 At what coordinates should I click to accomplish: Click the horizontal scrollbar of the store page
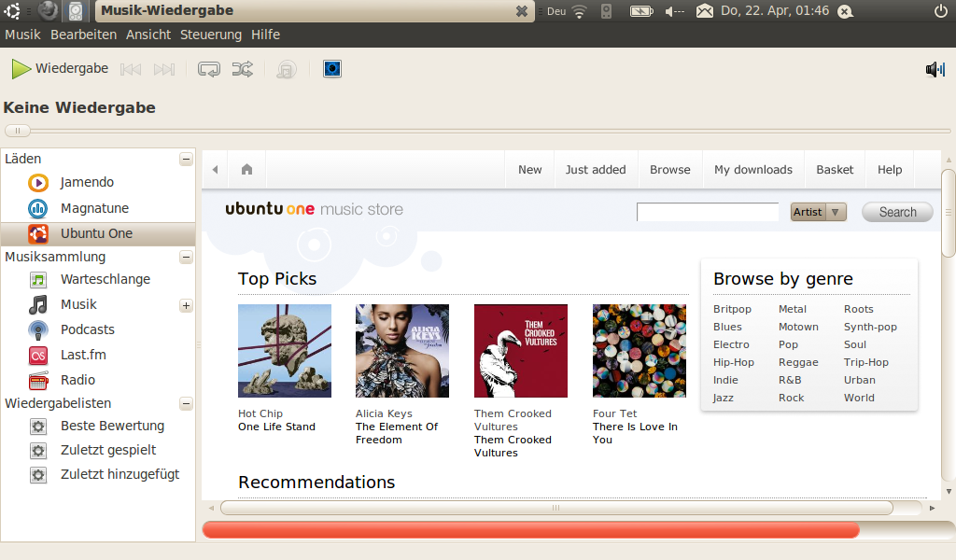556,508
